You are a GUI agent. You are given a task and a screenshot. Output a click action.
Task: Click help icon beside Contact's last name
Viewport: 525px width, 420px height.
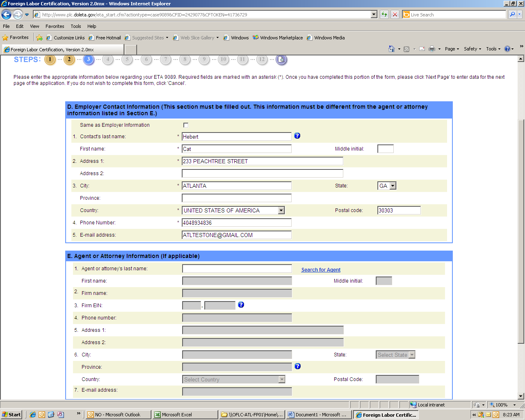297,136
